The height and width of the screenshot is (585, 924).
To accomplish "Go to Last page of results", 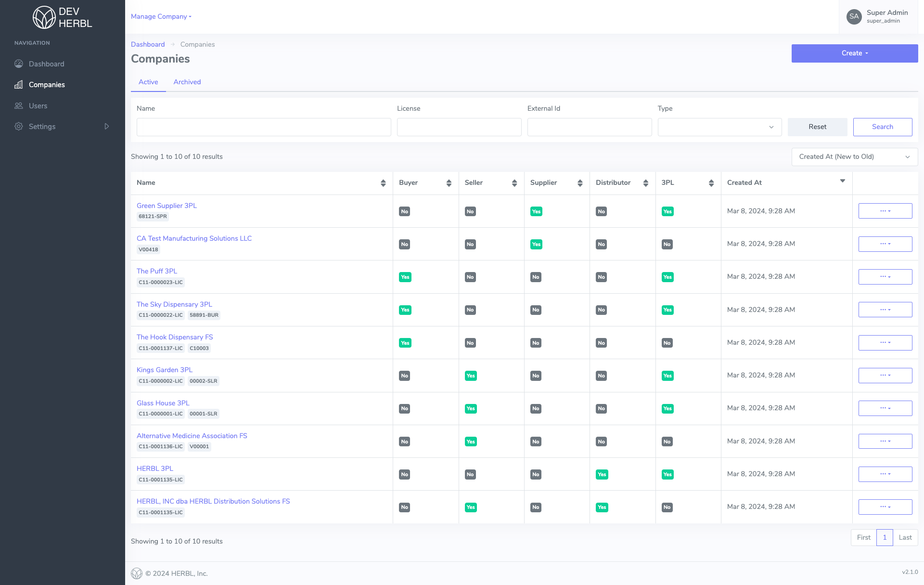I will [x=905, y=537].
